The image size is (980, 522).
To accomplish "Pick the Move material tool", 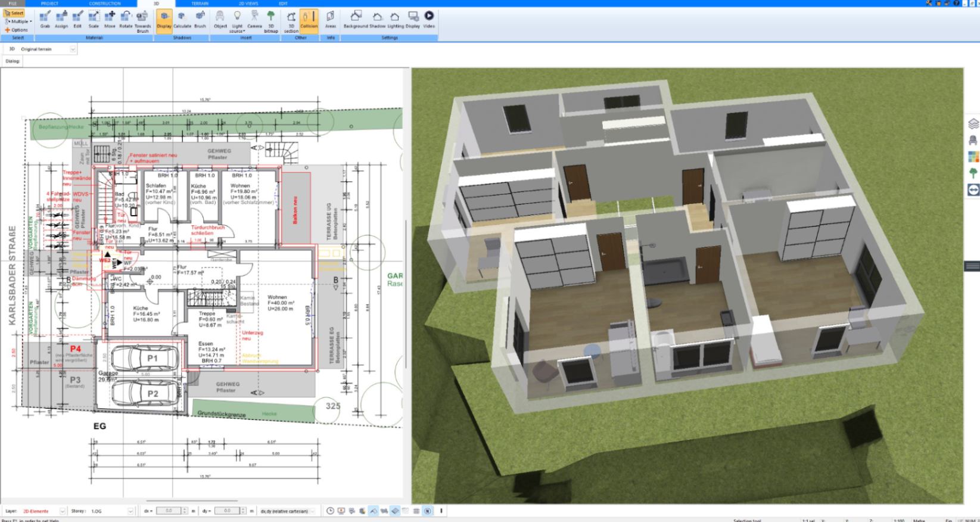I will tap(110, 20).
